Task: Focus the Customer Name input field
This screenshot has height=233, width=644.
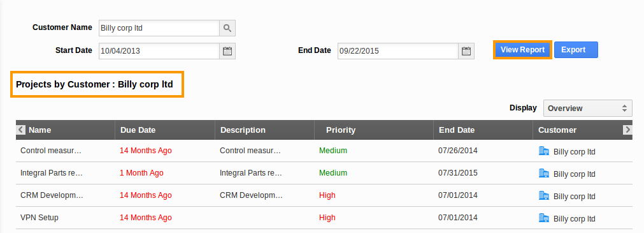Action: (159, 28)
